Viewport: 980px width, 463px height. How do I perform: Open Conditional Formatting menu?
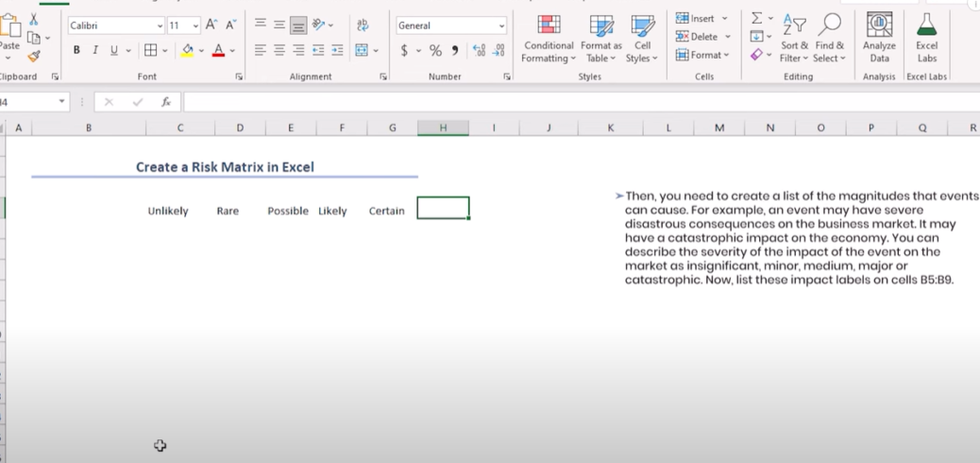pyautogui.click(x=549, y=39)
